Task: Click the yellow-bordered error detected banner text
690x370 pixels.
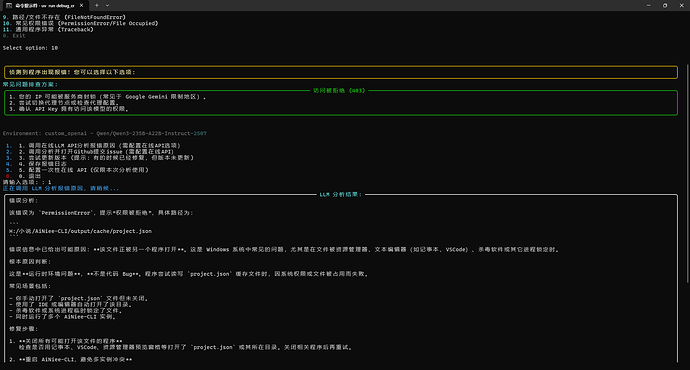Action: click(x=72, y=72)
